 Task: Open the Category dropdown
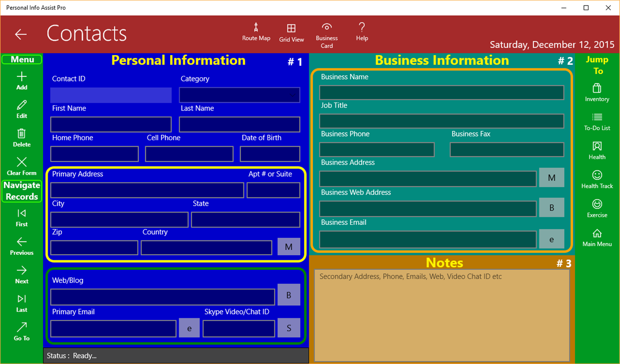tap(239, 95)
